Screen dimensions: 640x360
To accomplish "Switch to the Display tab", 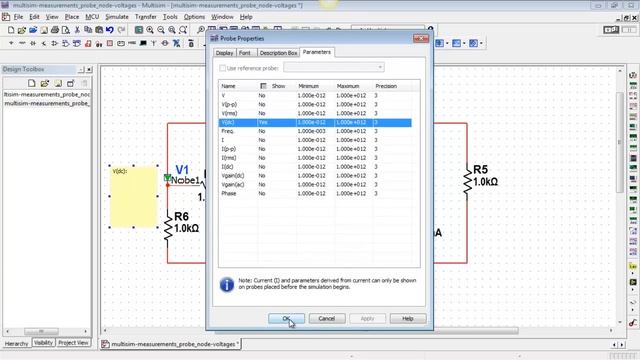I will point(224,53).
